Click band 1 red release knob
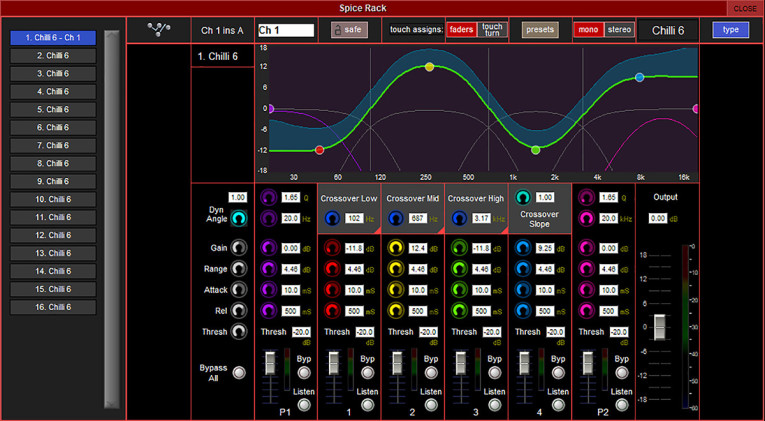This screenshot has height=421, width=765. tap(332, 310)
